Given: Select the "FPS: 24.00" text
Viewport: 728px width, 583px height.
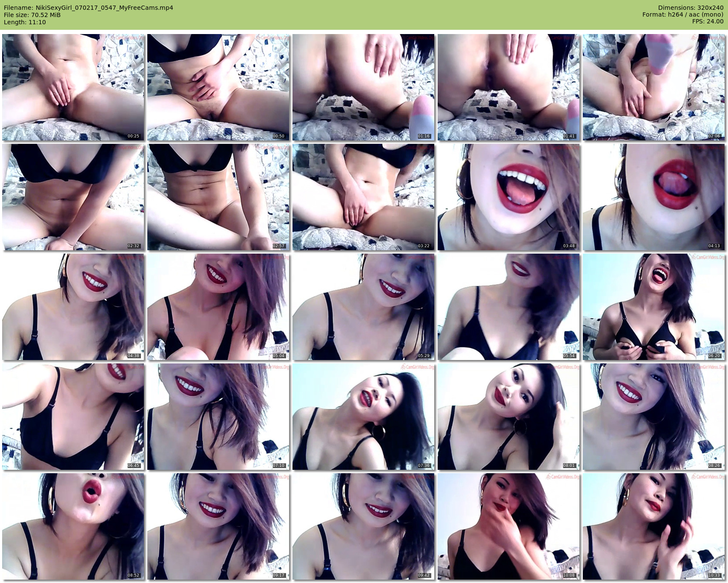Looking at the screenshot, I should tap(708, 21).
